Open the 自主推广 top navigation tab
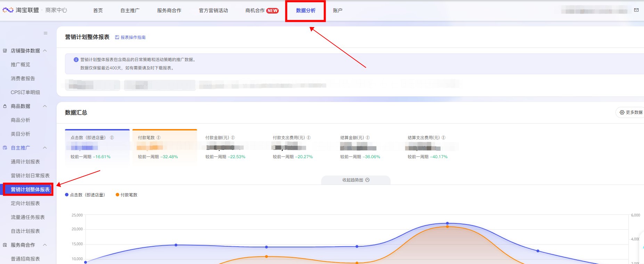644x264 pixels. 130,10
